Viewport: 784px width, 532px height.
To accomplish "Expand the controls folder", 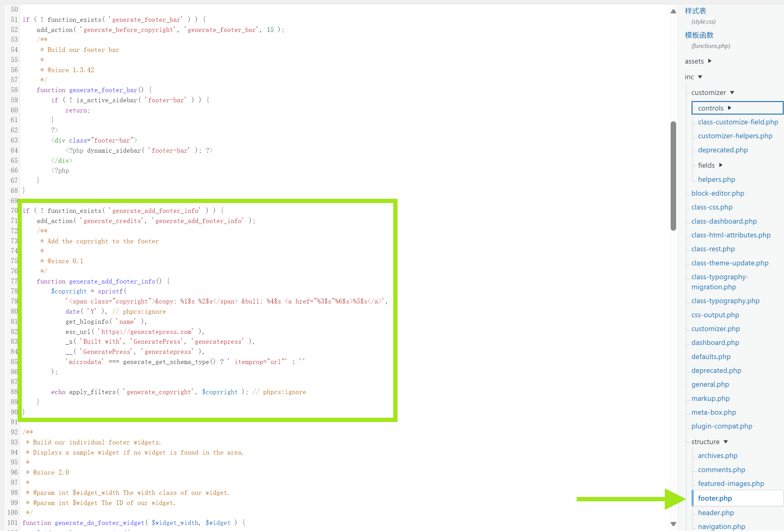I will [x=737, y=108].
